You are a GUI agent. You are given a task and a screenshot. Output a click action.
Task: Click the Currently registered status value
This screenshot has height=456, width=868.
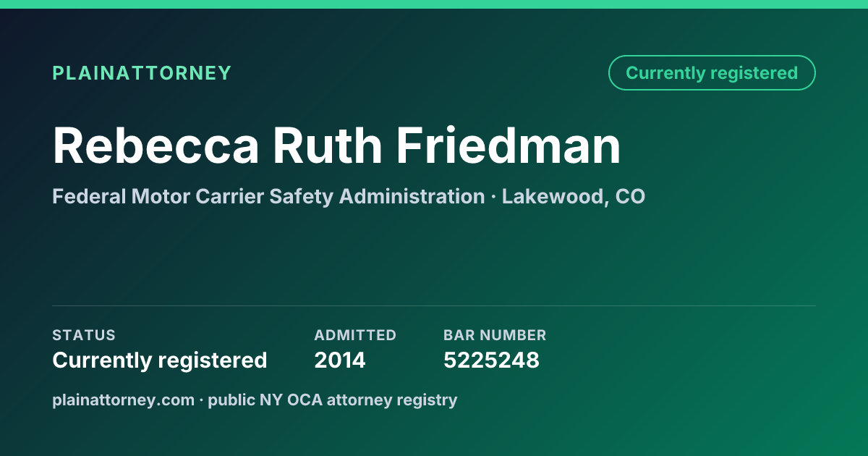click(160, 360)
